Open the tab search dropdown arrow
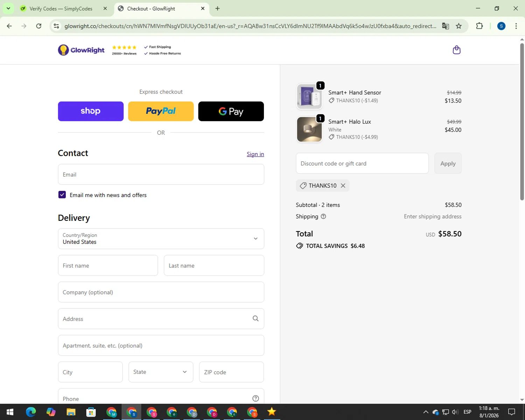Screen dimensions: 525x420 8,8
